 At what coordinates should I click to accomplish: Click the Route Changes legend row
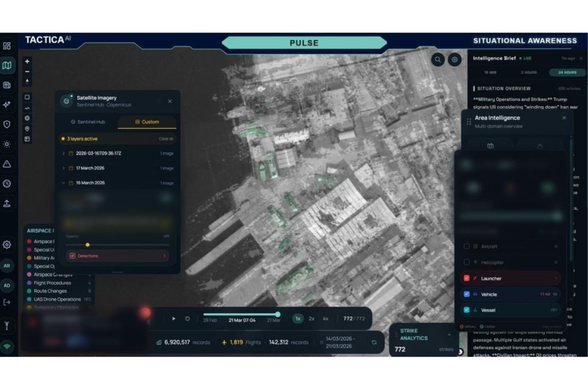point(59,291)
